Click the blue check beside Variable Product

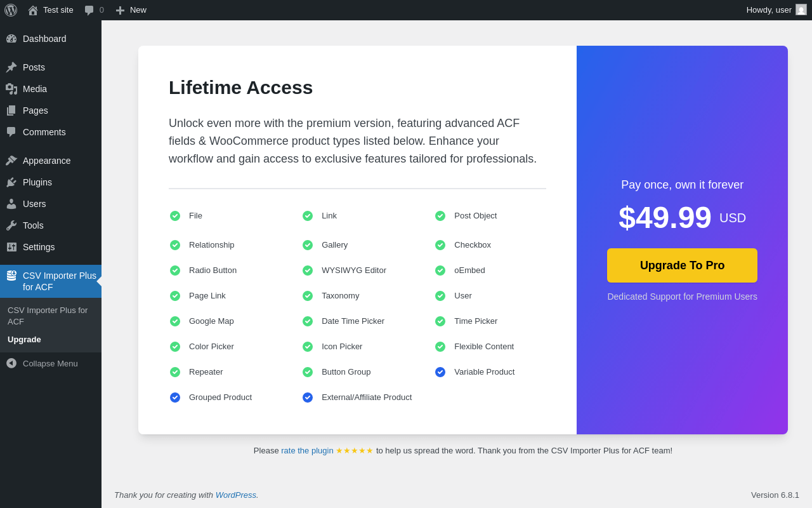[x=440, y=372]
